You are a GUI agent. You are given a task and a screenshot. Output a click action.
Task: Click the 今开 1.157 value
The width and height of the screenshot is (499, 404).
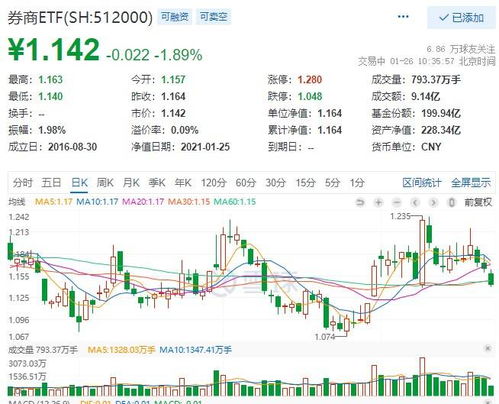(173, 80)
